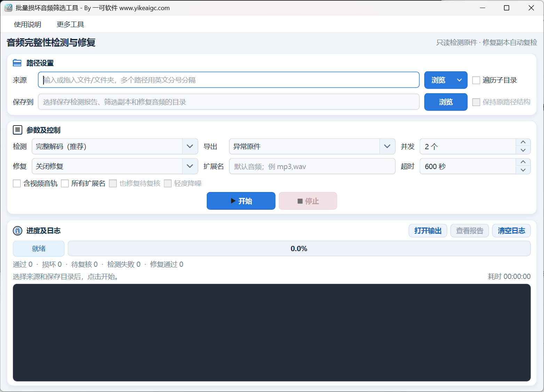Click the 耗时 00:00:00 timer text
544x392 pixels.
click(x=509, y=277)
